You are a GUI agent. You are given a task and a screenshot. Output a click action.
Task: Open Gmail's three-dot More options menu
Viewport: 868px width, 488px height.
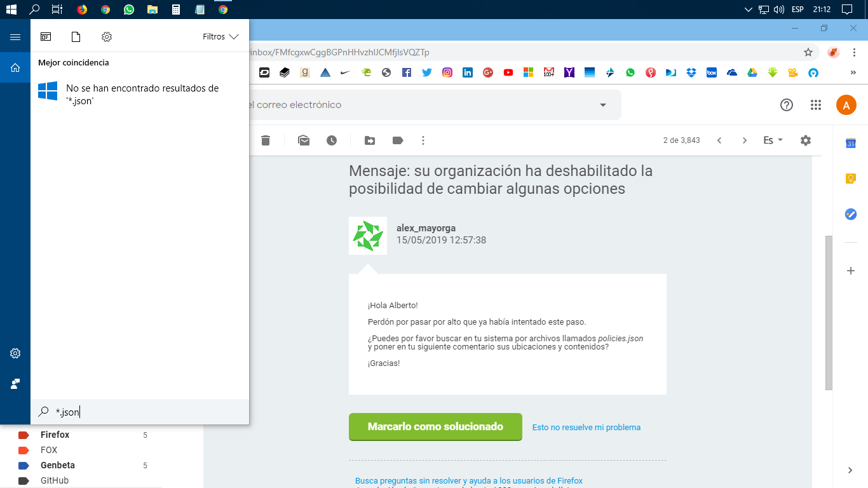point(423,140)
